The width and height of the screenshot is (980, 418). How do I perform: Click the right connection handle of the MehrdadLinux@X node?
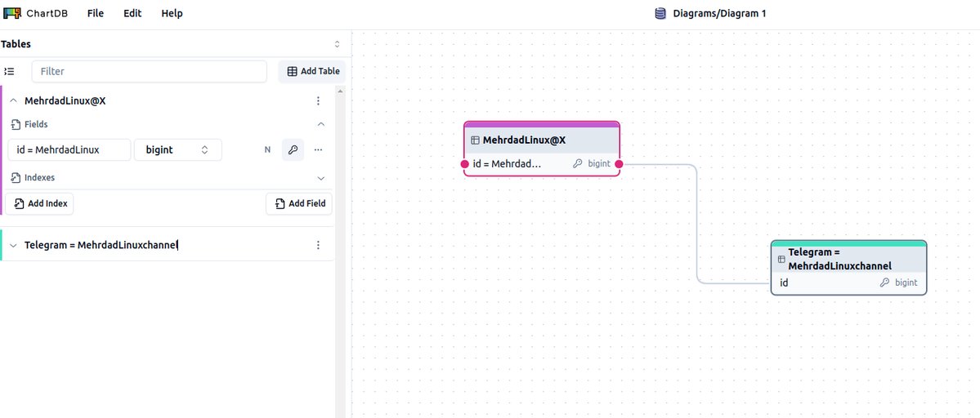pos(619,164)
